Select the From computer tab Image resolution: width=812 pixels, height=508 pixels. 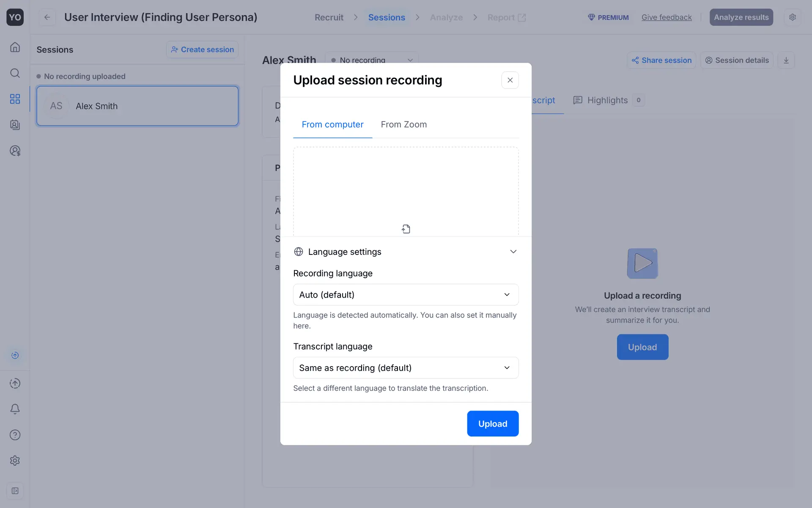tap(332, 124)
